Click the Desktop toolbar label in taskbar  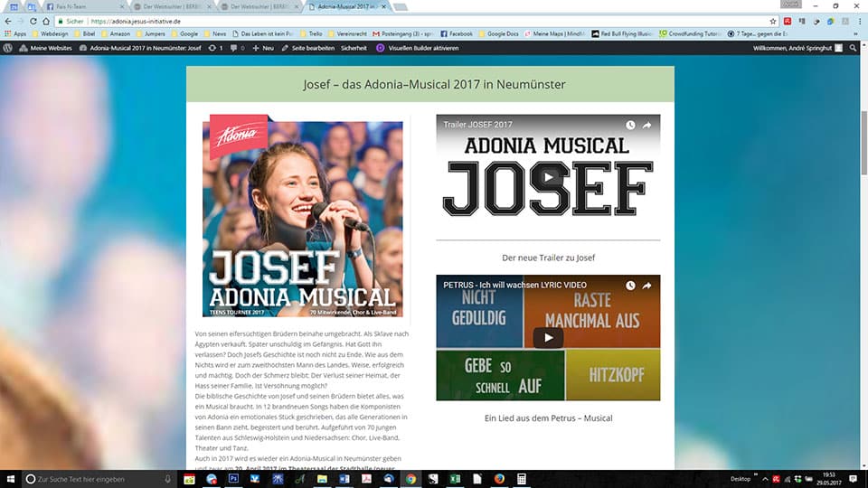[741, 479]
